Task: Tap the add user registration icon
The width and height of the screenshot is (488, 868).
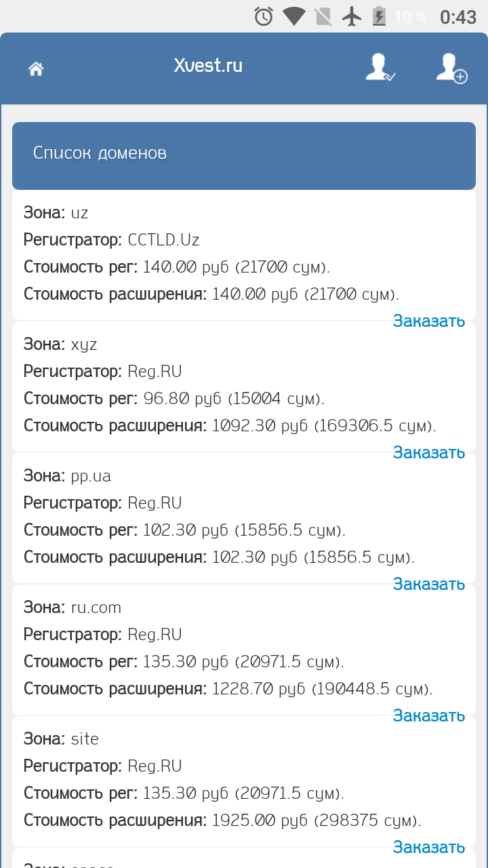Action: click(451, 68)
